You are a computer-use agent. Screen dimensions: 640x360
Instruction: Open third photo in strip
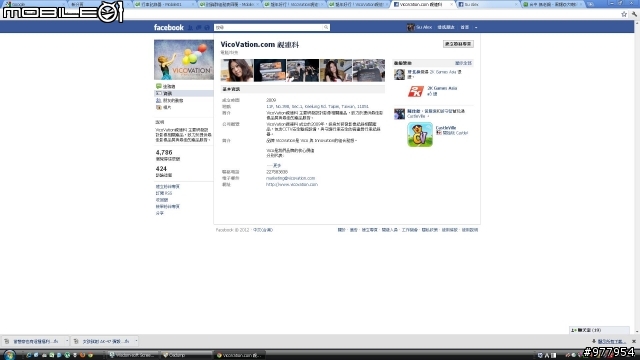click(x=303, y=70)
